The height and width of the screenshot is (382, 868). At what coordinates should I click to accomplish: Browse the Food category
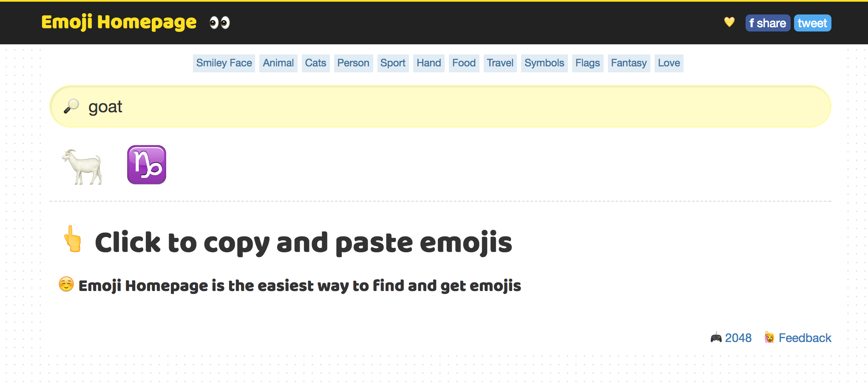click(464, 63)
